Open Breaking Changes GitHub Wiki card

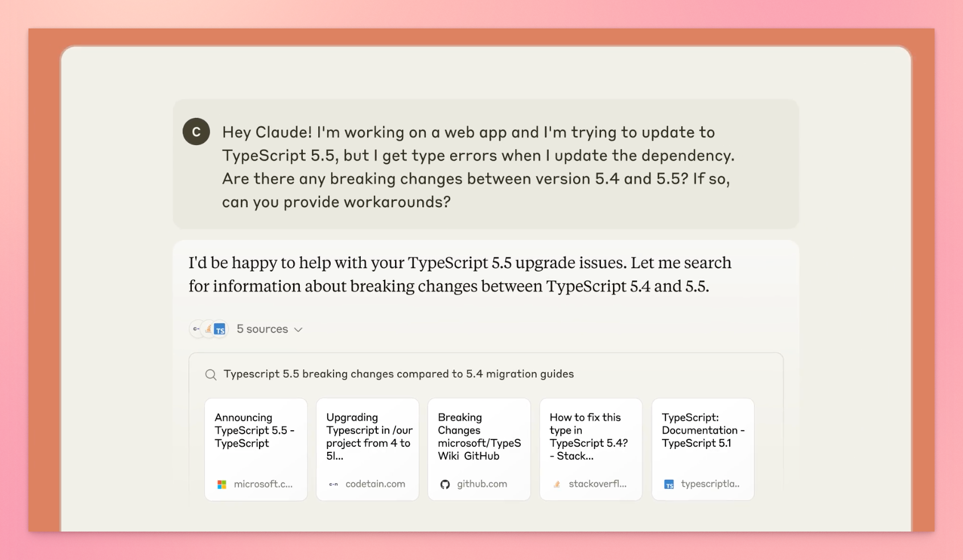click(x=479, y=450)
